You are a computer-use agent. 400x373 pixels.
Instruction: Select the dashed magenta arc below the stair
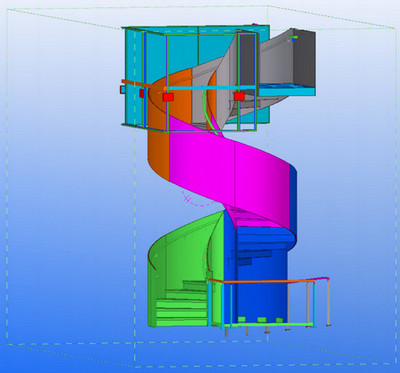click(x=198, y=200)
